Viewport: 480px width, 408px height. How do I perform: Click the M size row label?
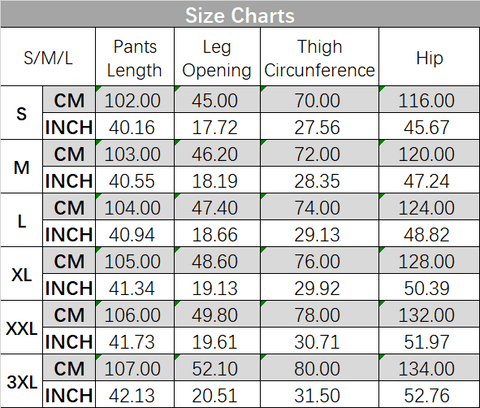[22, 167]
